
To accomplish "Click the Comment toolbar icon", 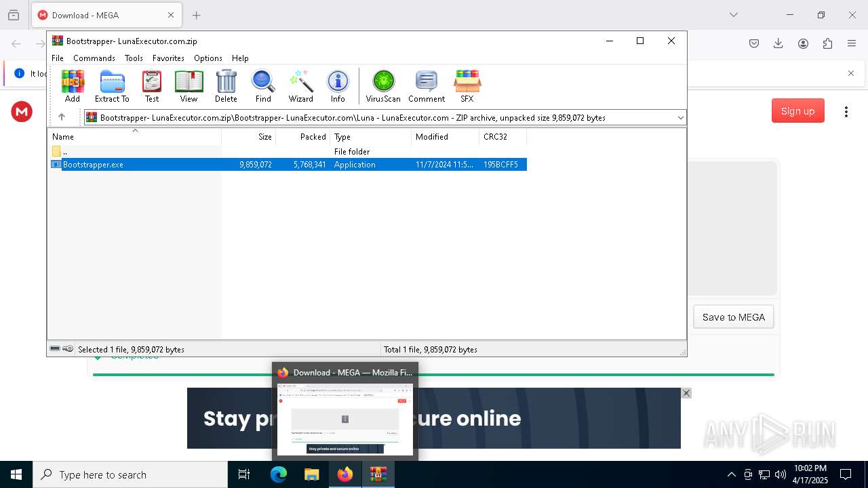I will [427, 86].
